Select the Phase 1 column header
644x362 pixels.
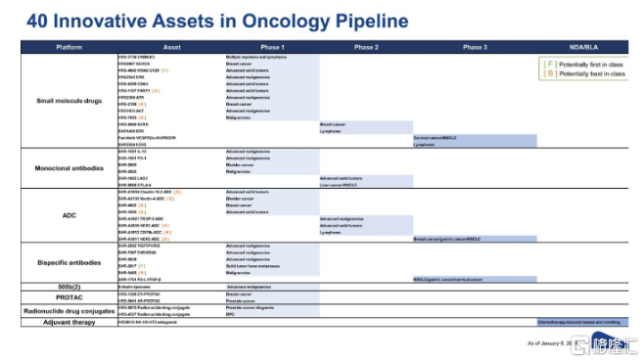pos(272,47)
